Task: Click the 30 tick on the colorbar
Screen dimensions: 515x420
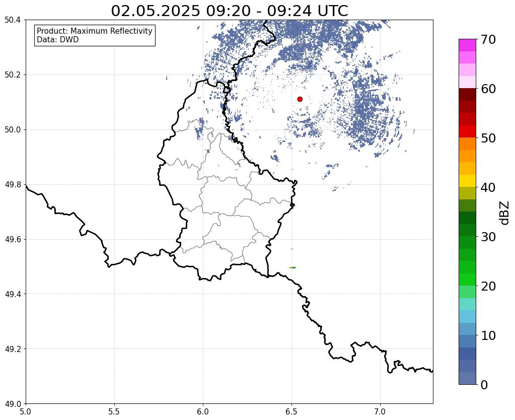Action: click(488, 237)
